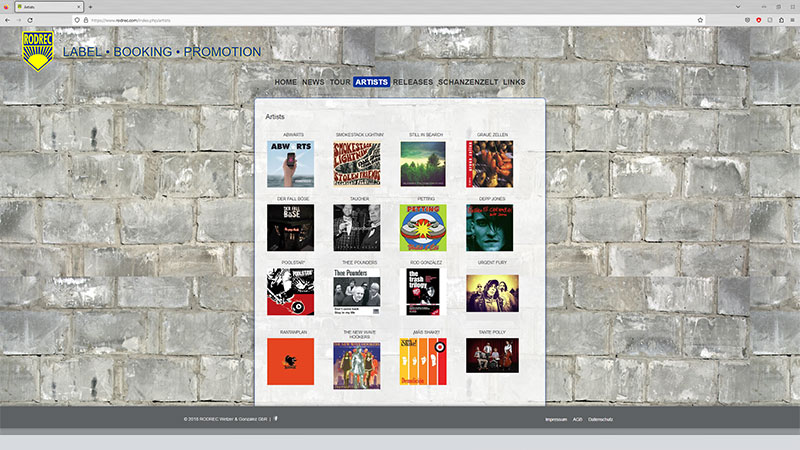800x450 pixels.
Task: Open a new browser tab with plus icon
Action: (x=90, y=7)
